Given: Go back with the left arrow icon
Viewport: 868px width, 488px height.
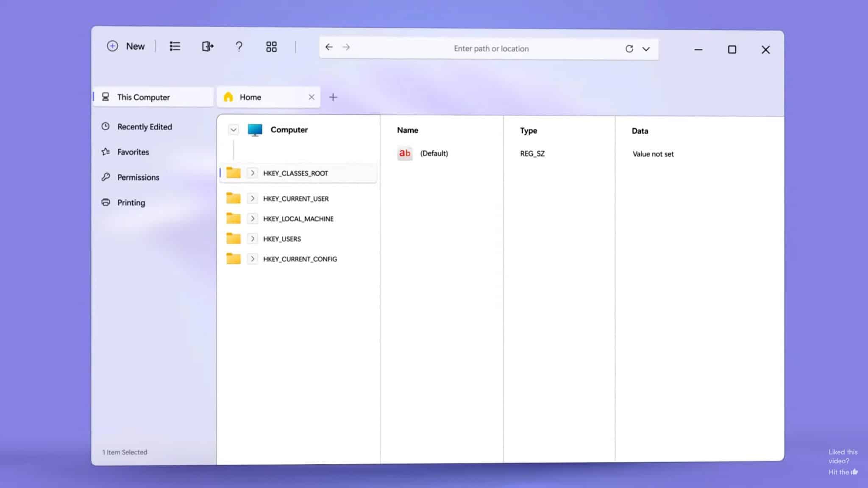Looking at the screenshot, I should pyautogui.click(x=329, y=47).
